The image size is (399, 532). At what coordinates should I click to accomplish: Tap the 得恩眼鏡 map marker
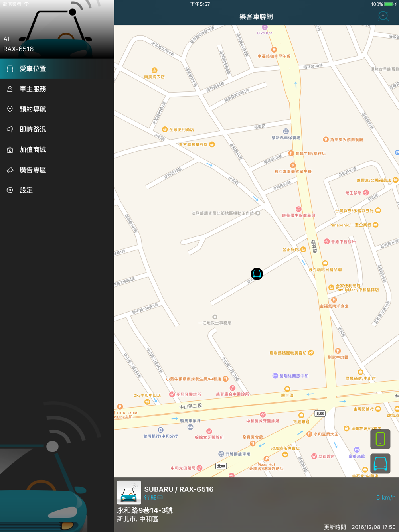[x=301, y=415]
